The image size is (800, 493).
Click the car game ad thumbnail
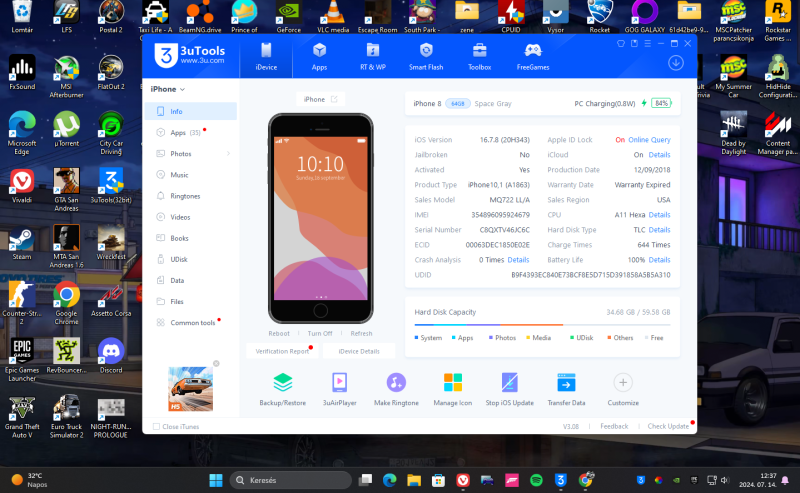(190, 389)
